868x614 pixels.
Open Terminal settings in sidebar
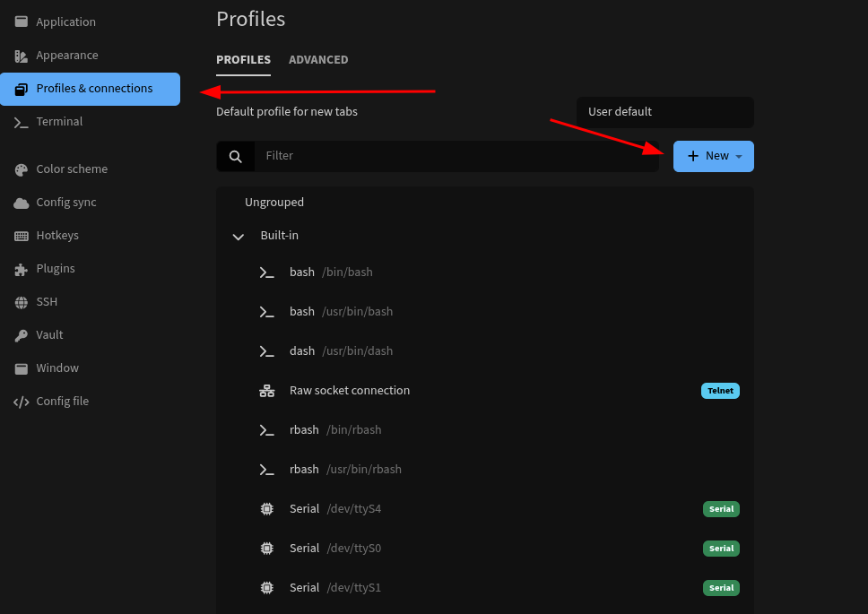(x=59, y=122)
